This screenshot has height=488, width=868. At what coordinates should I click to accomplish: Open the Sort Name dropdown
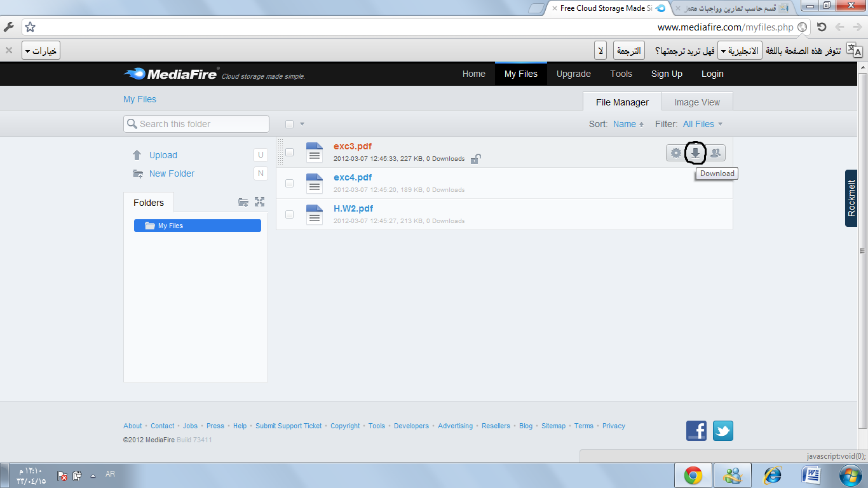(628, 124)
